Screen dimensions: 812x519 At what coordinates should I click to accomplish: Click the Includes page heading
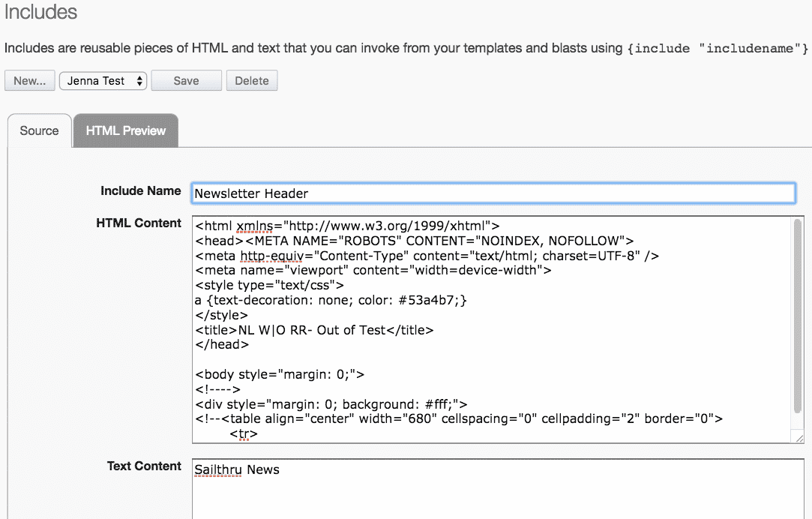[40, 12]
